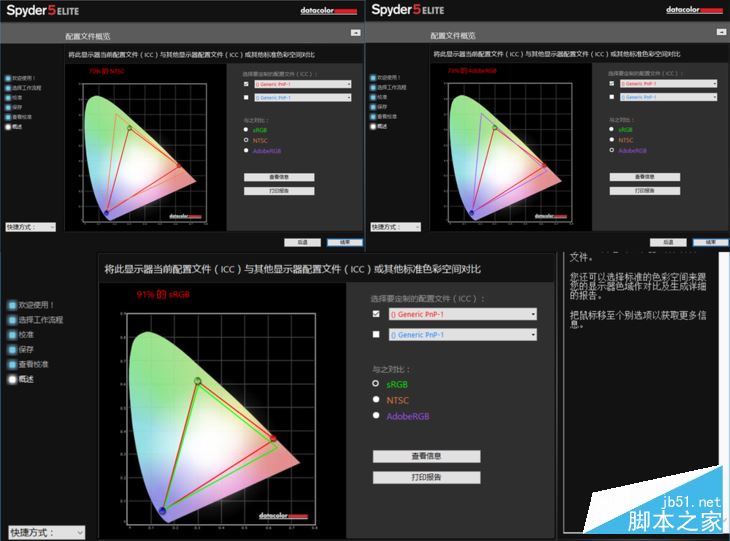Uncheck first profile checkbox in bottom window
The height and width of the screenshot is (541, 730).
click(x=376, y=314)
